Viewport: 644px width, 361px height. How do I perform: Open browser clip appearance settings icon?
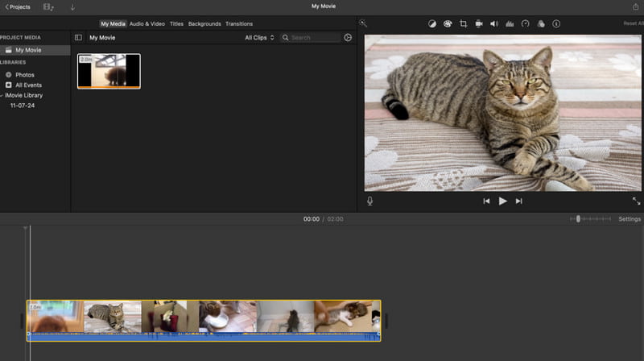click(x=348, y=37)
